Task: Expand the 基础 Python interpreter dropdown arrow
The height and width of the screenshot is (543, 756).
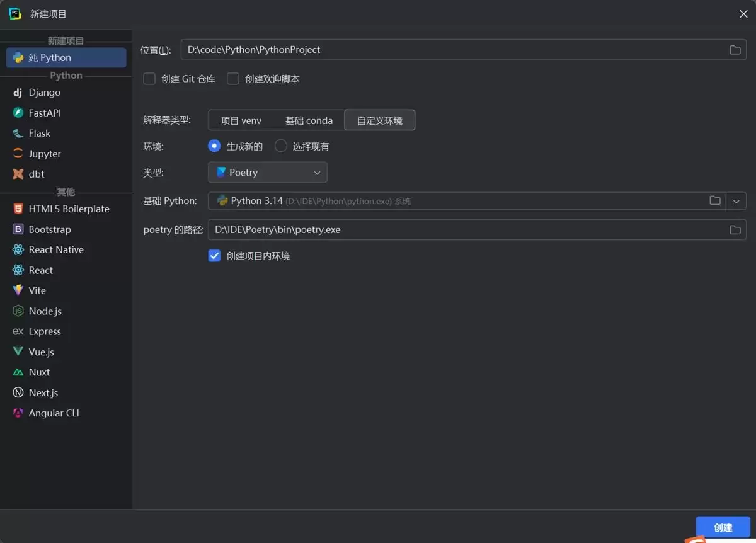Action: pyautogui.click(x=736, y=201)
